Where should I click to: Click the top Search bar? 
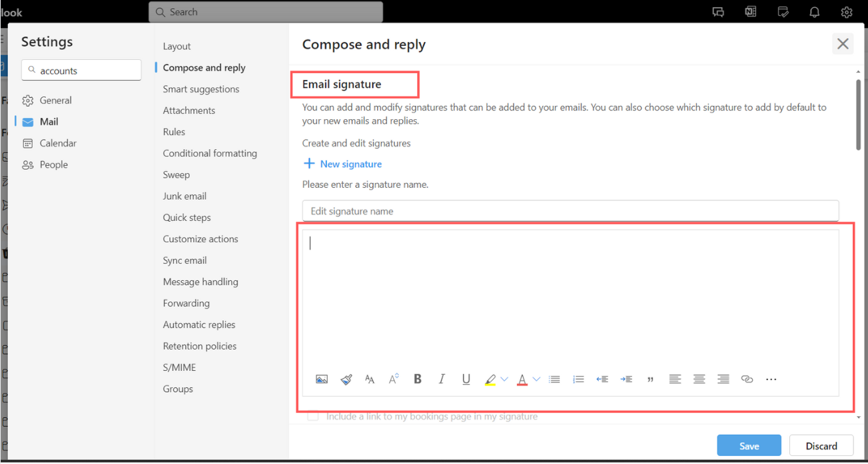266,12
